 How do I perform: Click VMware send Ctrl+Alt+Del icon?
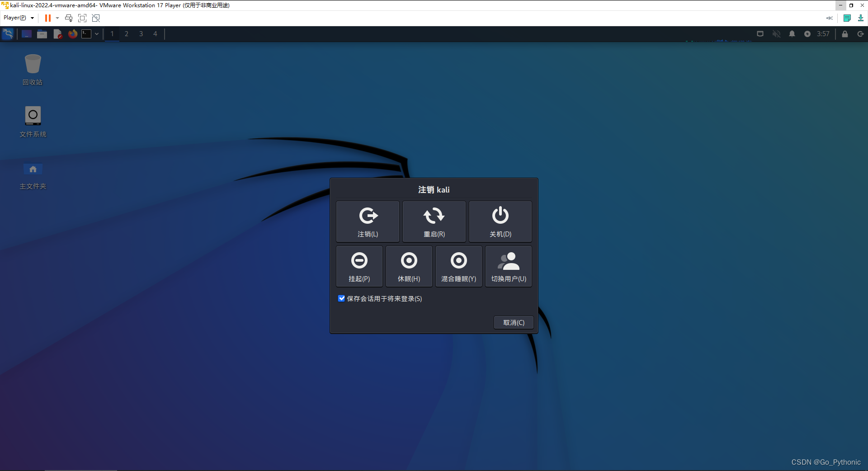(x=69, y=18)
